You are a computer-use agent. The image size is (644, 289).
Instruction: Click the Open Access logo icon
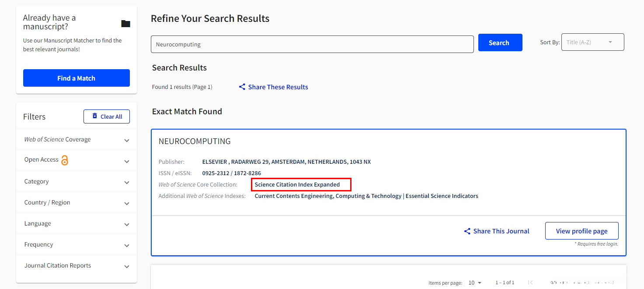pos(65,160)
